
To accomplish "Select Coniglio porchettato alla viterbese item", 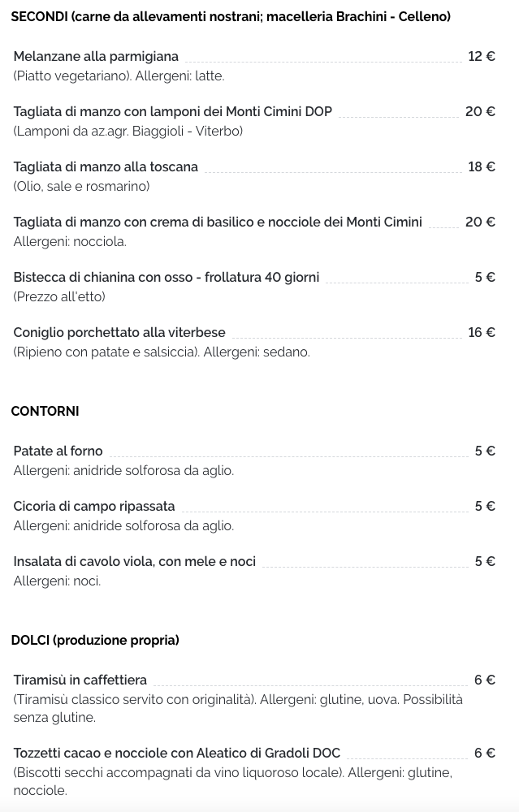I will point(119,332).
